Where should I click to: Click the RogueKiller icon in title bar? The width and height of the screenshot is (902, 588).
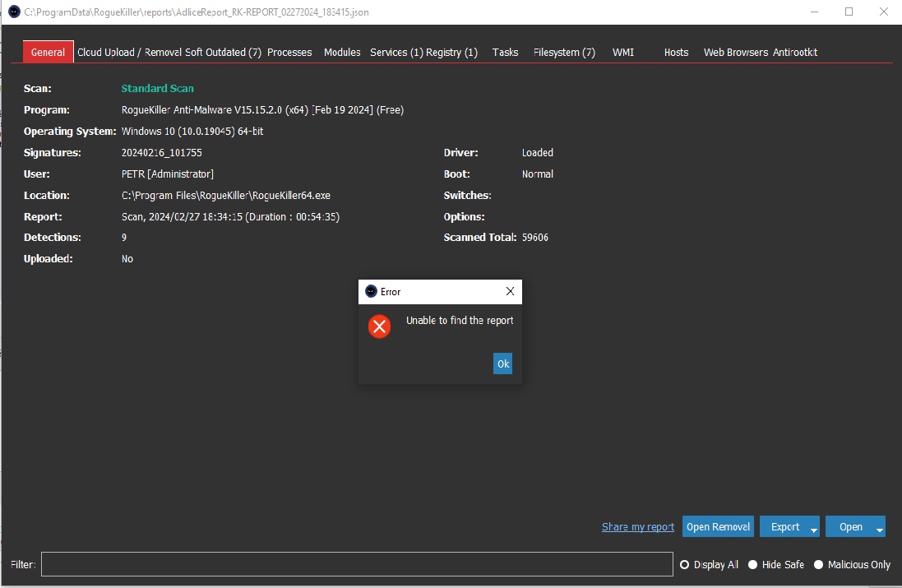pos(14,12)
